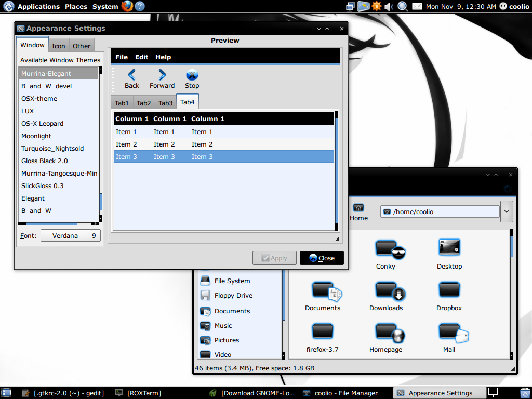
Task: Click the Home toolbar button in File Manager
Action: coord(358,212)
